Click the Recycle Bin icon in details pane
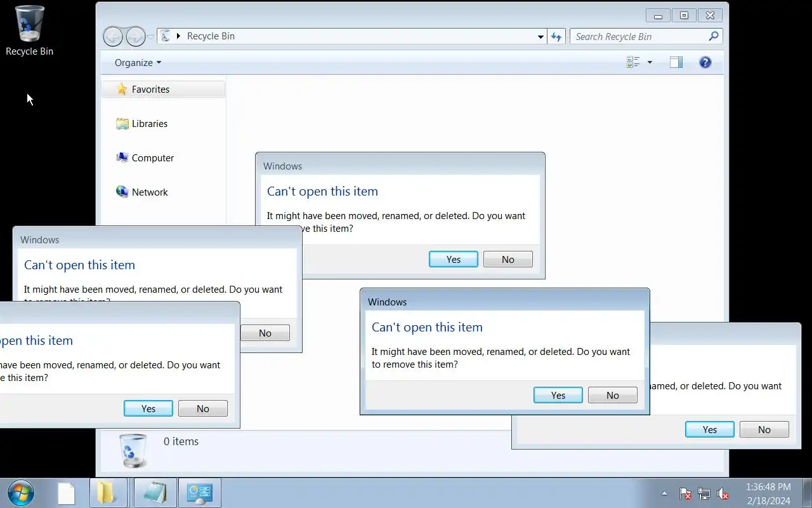Image resolution: width=812 pixels, height=508 pixels. click(133, 450)
